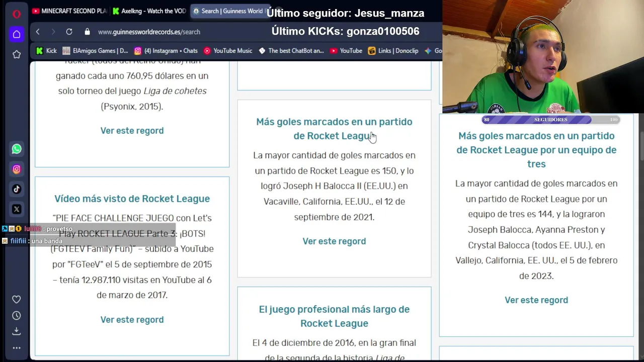Click the forward navigation arrow

coord(53,32)
